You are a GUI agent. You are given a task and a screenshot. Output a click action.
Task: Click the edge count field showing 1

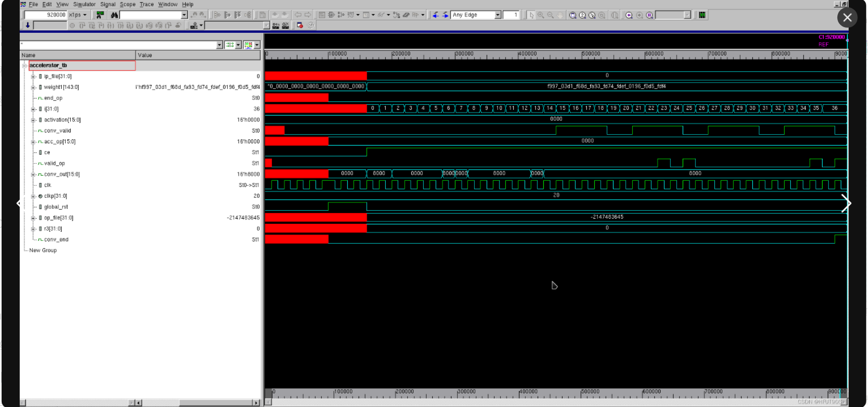pyautogui.click(x=511, y=15)
